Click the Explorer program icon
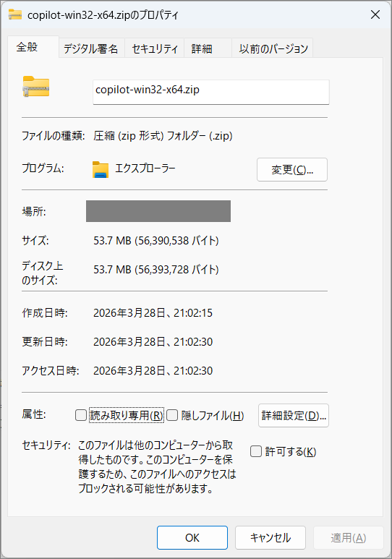 [x=101, y=170]
